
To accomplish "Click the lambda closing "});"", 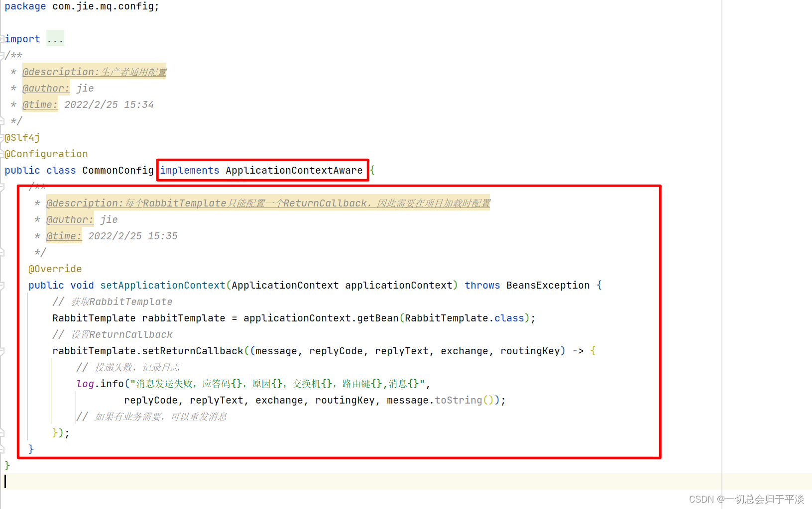I will (x=61, y=433).
